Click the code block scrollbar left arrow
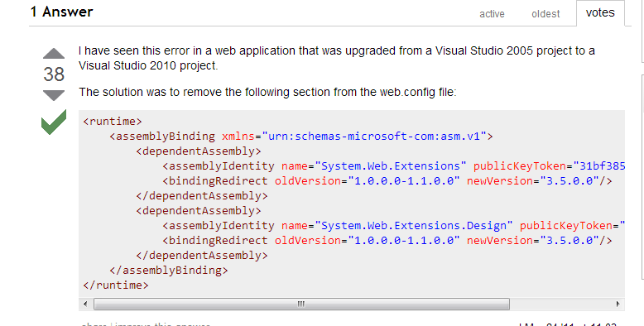 (x=85, y=304)
